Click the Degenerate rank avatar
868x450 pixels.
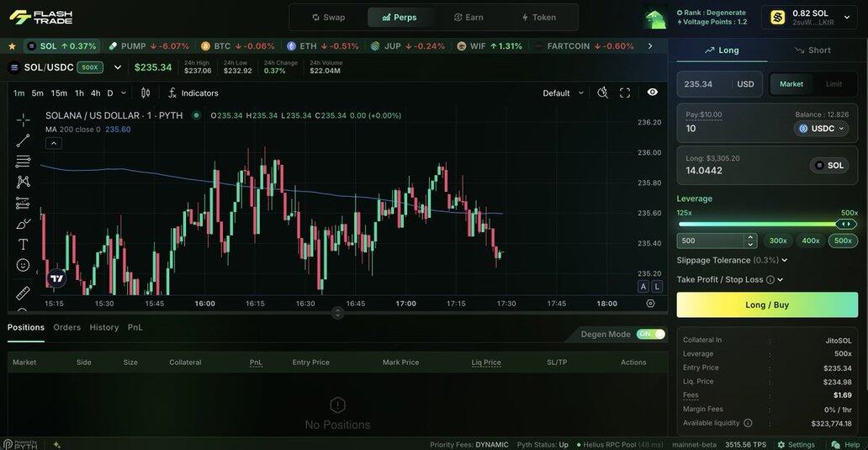pos(656,19)
